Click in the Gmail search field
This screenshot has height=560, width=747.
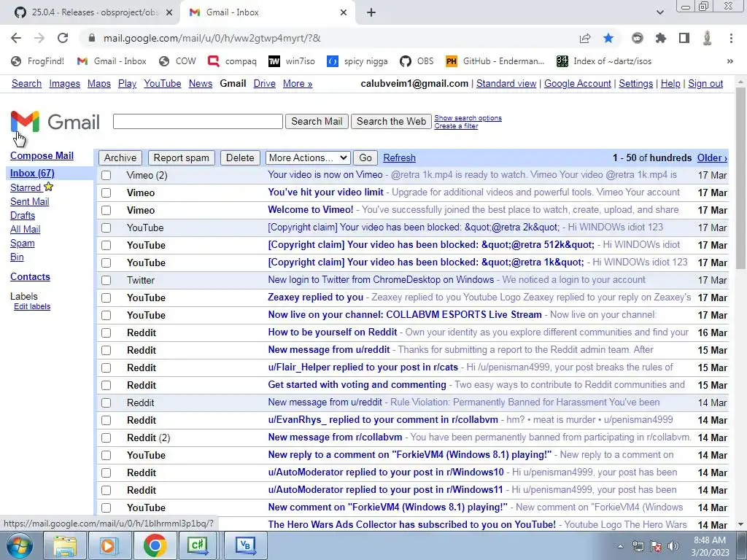coord(198,122)
